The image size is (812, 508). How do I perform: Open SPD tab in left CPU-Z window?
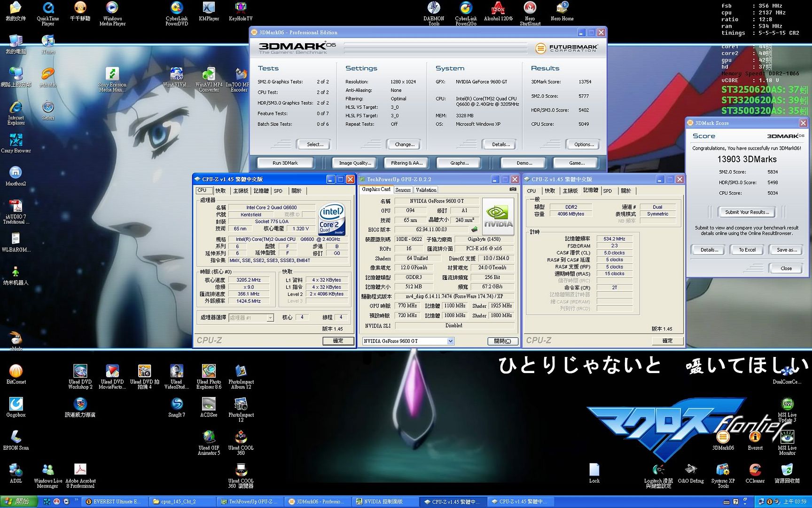[x=278, y=190]
